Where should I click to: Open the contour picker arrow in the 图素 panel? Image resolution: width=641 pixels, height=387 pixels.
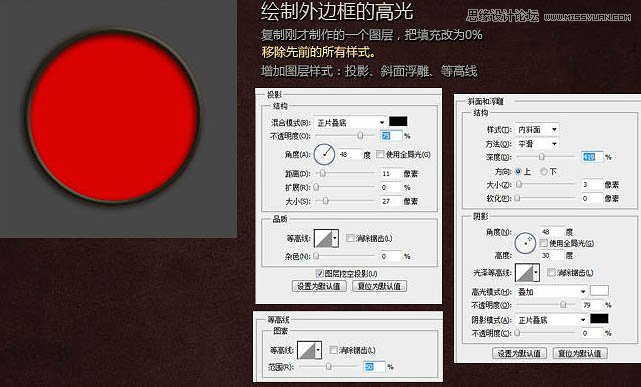pyautogui.click(x=318, y=350)
